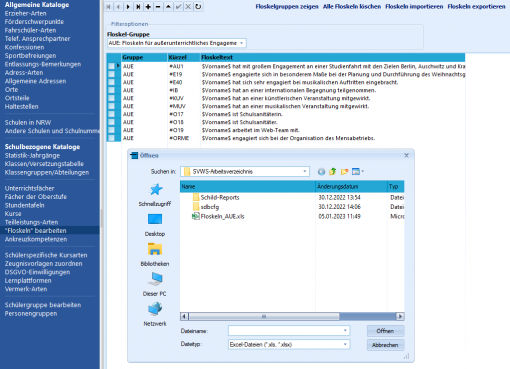Open Kurse catalog in sidebar

coord(13,214)
